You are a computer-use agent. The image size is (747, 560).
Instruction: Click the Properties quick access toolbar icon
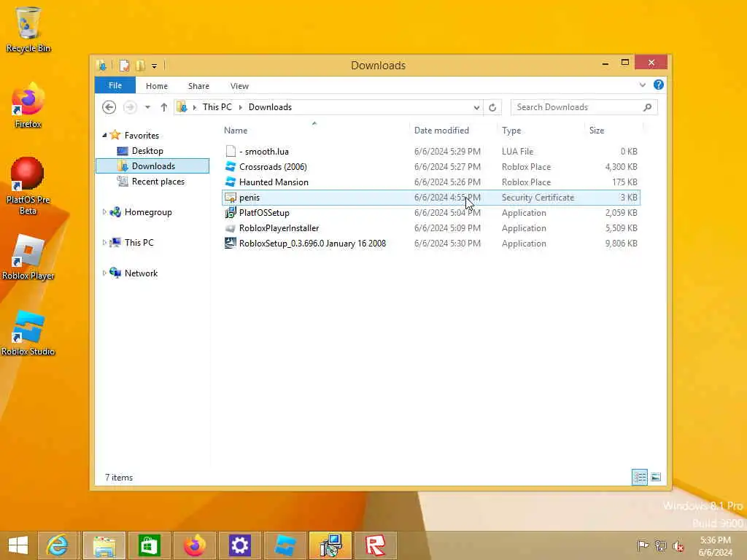click(124, 65)
